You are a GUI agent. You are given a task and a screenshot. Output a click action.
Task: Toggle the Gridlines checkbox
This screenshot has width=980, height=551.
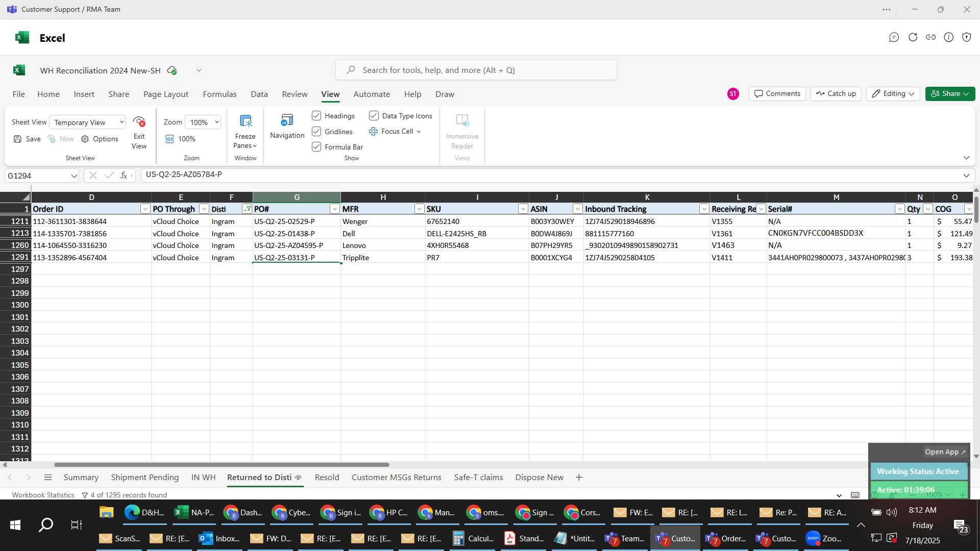[x=316, y=132]
